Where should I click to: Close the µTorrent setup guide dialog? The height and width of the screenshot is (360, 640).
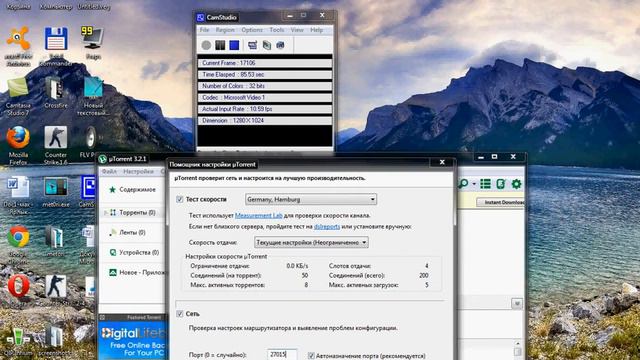442,162
